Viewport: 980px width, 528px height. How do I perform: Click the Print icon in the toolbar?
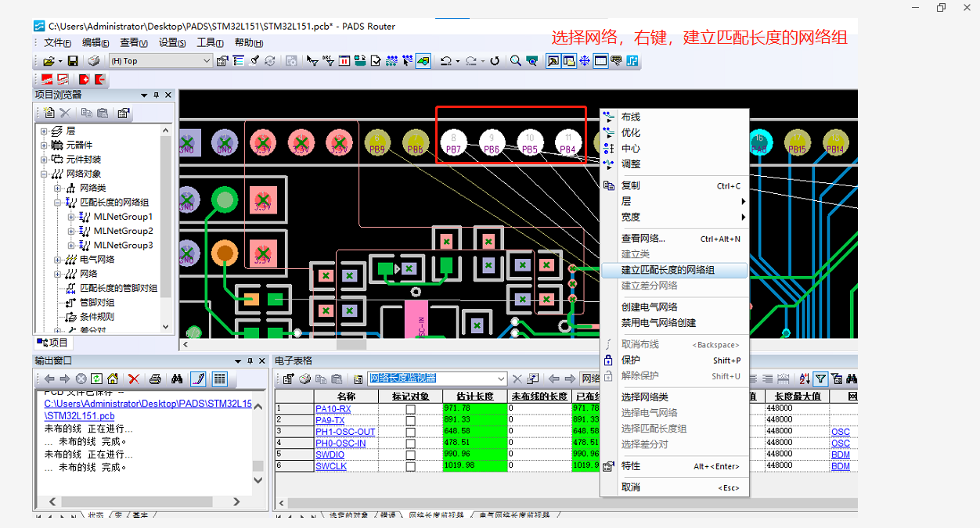pyautogui.click(x=94, y=60)
